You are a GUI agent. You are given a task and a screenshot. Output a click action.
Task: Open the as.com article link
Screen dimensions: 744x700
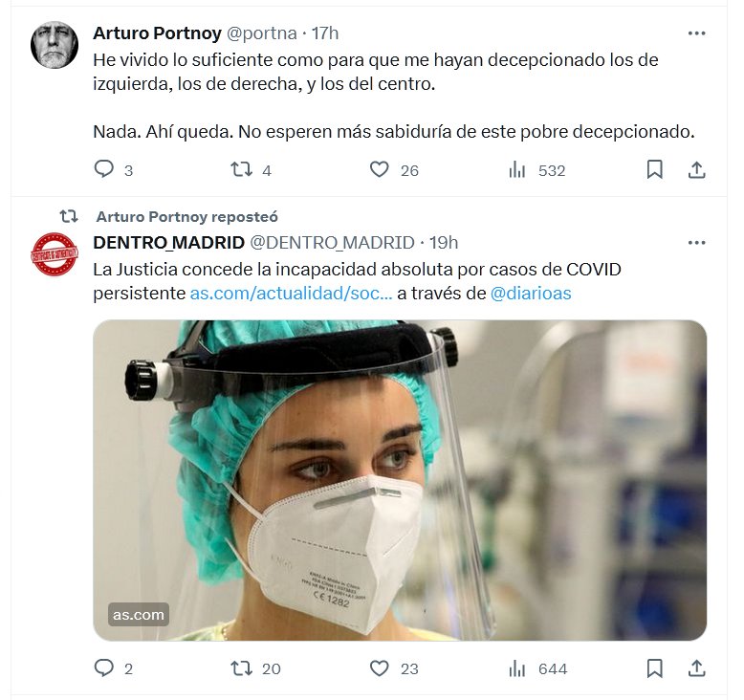point(291,294)
